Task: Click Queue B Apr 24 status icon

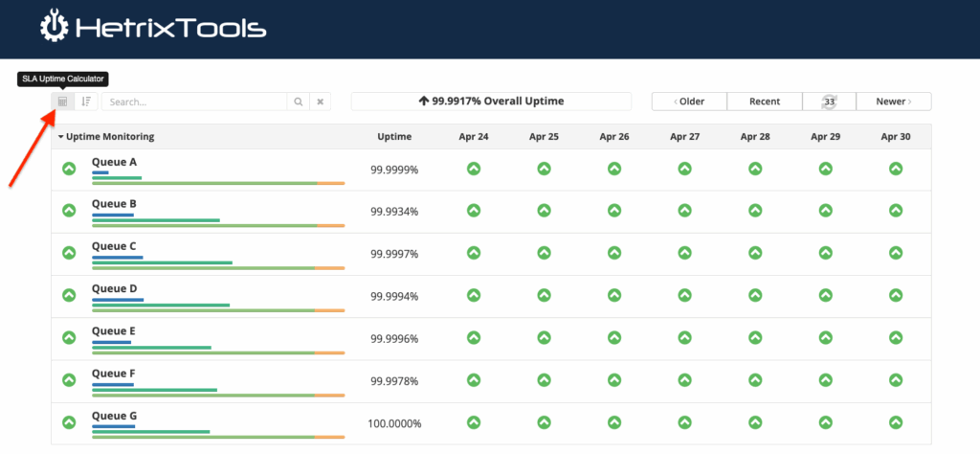Action: coord(474,211)
